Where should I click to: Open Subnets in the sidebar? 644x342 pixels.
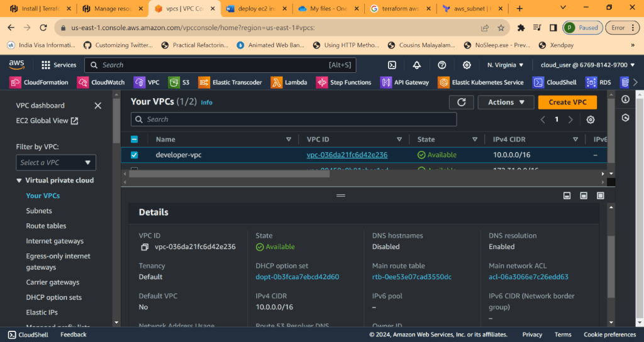tap(39, 211)
